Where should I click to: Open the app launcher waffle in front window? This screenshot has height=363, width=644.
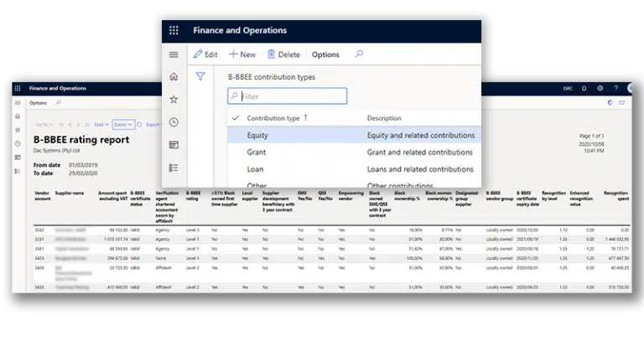[174, 31]
